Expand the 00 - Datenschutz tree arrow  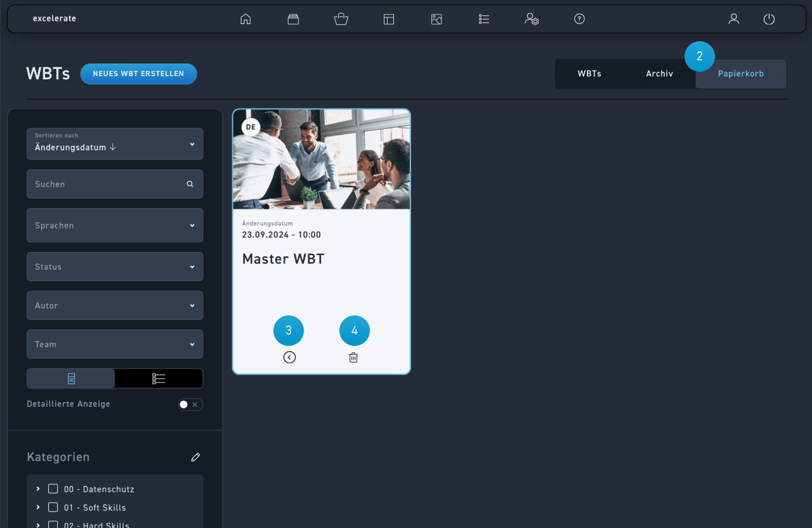tap(38, 489)
